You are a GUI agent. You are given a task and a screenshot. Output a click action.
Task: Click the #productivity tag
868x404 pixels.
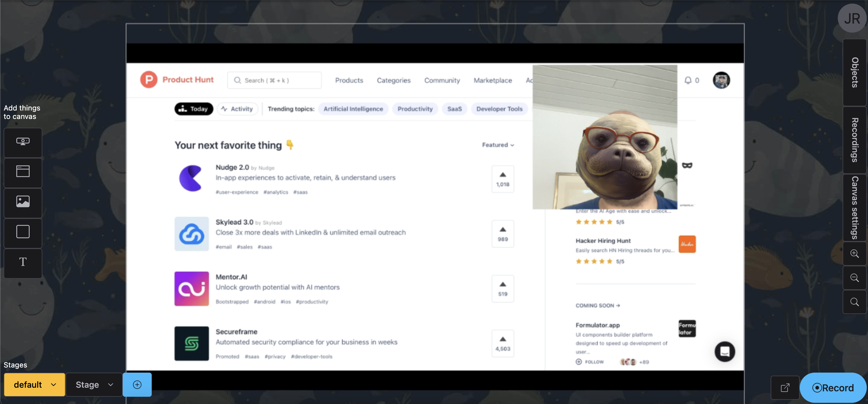tap(312, 302)
